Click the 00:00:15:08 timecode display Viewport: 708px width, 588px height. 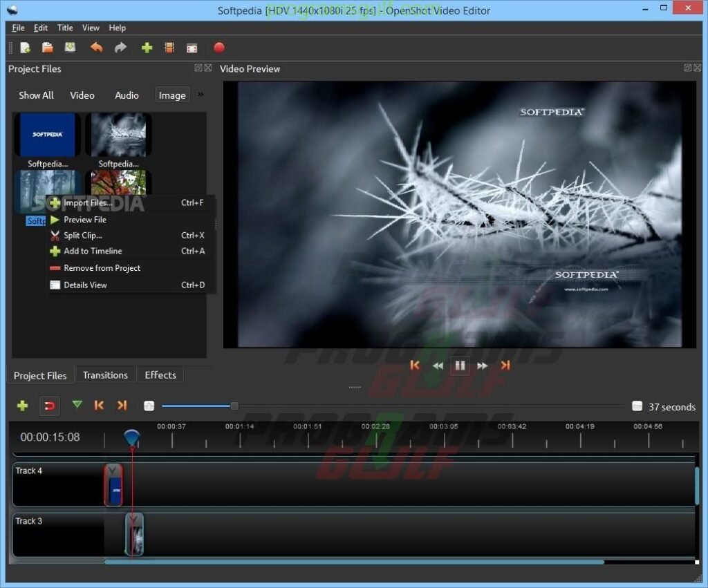point(50,437)
